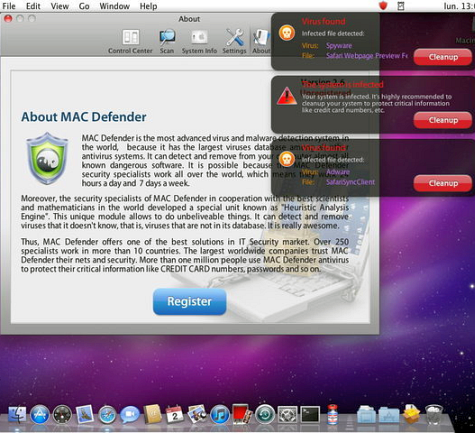Screen dimensions: 475x433
Task: Click the SafariSyncClient file name
Action: (350, 182)
